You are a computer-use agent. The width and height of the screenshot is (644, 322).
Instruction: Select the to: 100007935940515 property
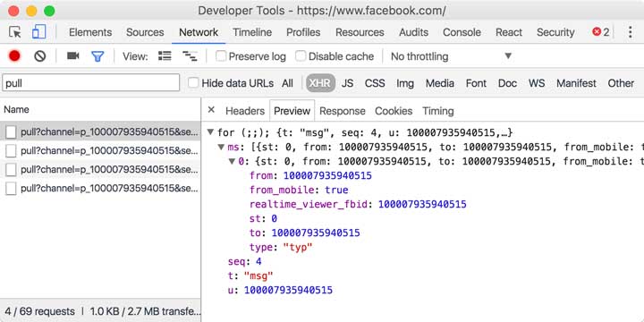(x=304, y=233)
